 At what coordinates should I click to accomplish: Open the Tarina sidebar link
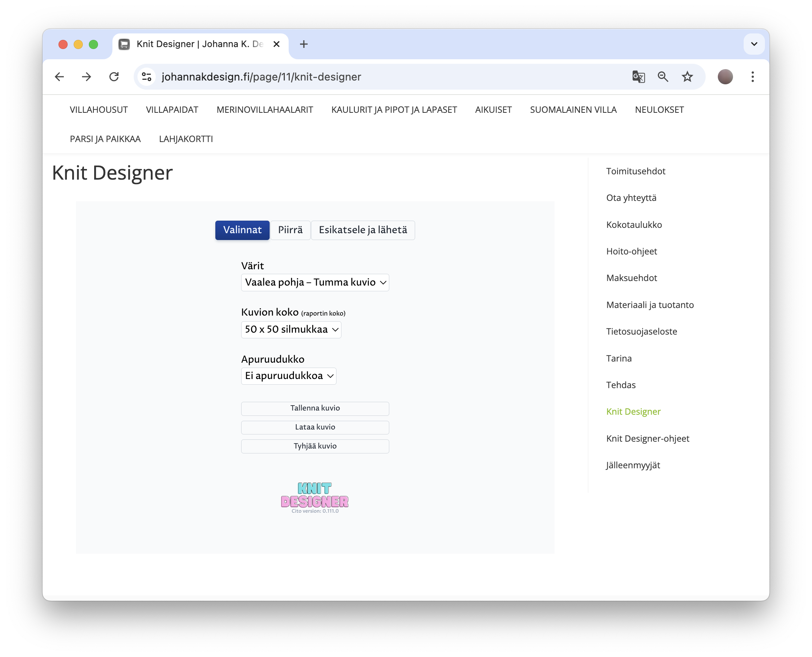tap(619, 359)
